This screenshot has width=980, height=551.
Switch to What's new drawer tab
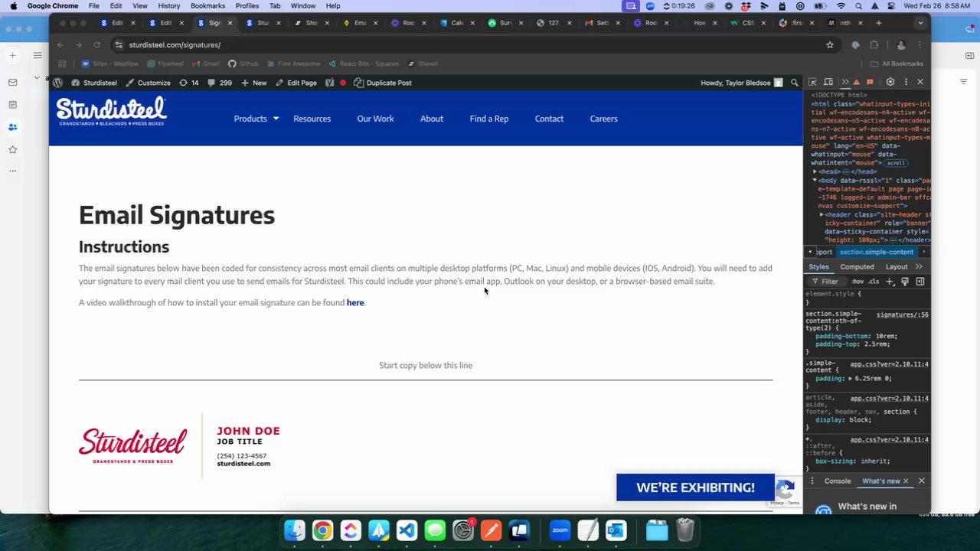880,481
